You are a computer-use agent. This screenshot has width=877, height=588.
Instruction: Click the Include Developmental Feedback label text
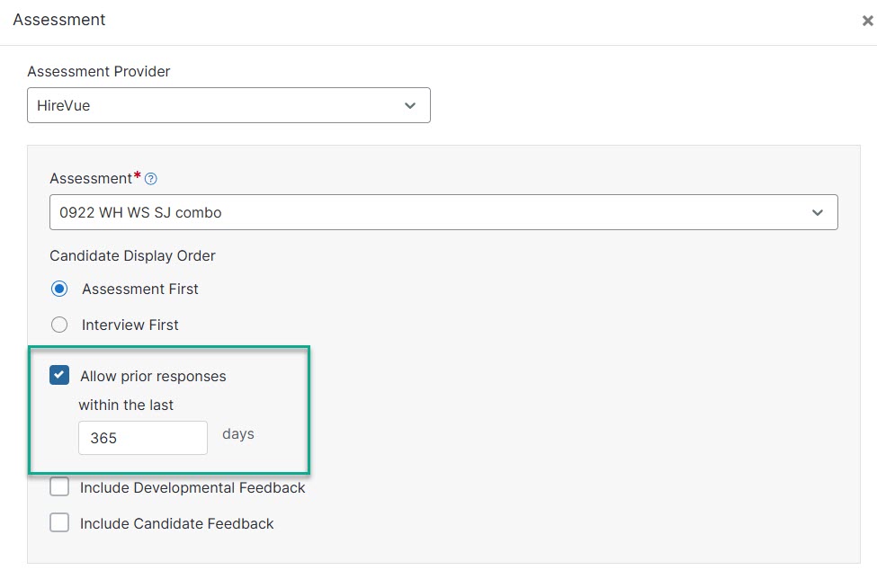click(x=192, y=487)
